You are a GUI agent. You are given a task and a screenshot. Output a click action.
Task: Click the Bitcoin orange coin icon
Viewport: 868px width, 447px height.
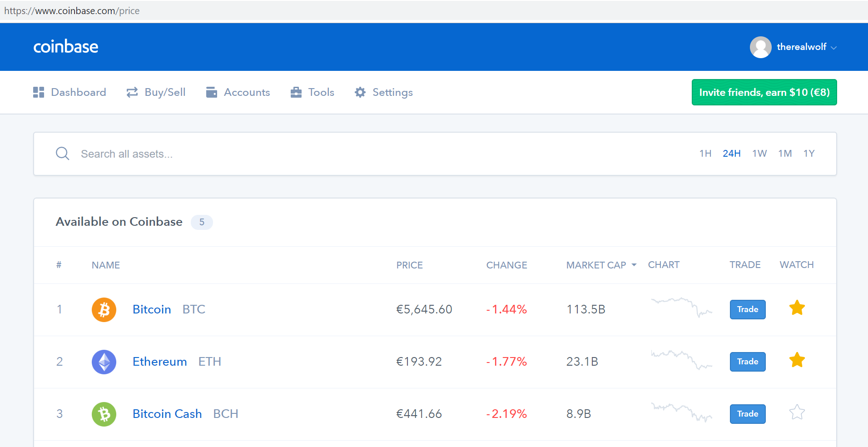[x=104, y=310]
